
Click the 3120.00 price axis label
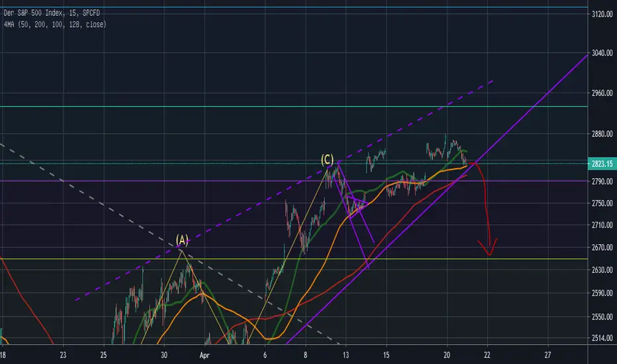tap(602, 15)
